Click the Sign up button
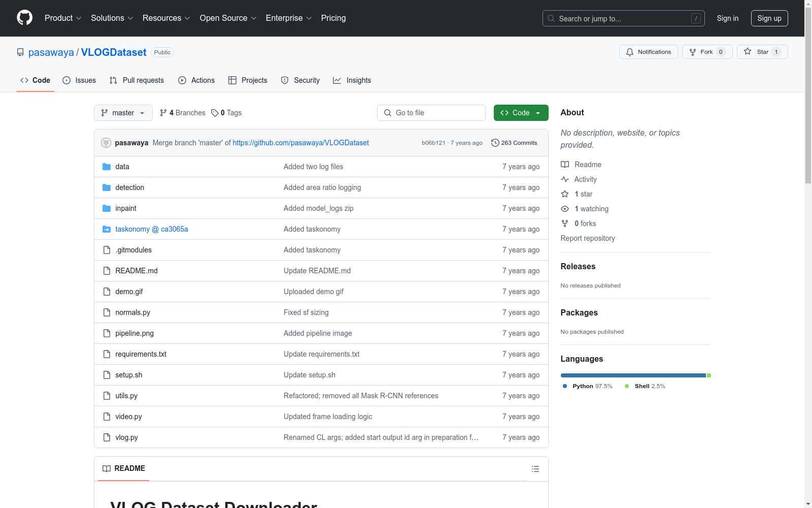The height and width of the screenshot is (508, 812). click(769, 18)
